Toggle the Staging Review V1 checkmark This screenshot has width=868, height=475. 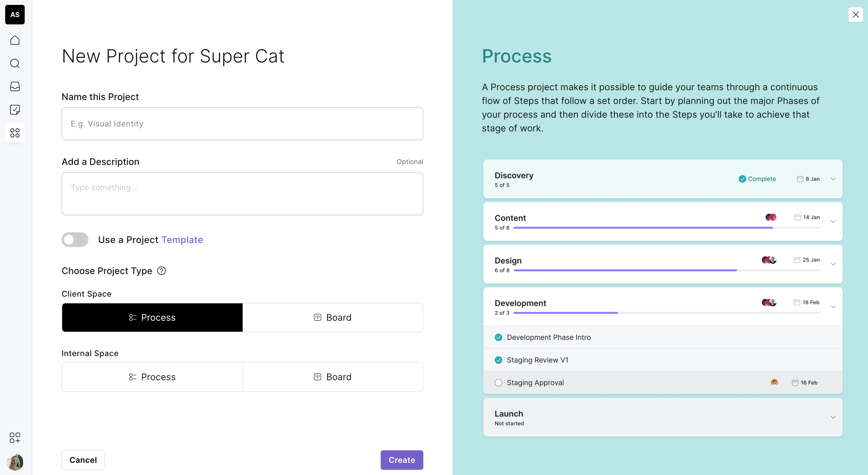[498, 360]
